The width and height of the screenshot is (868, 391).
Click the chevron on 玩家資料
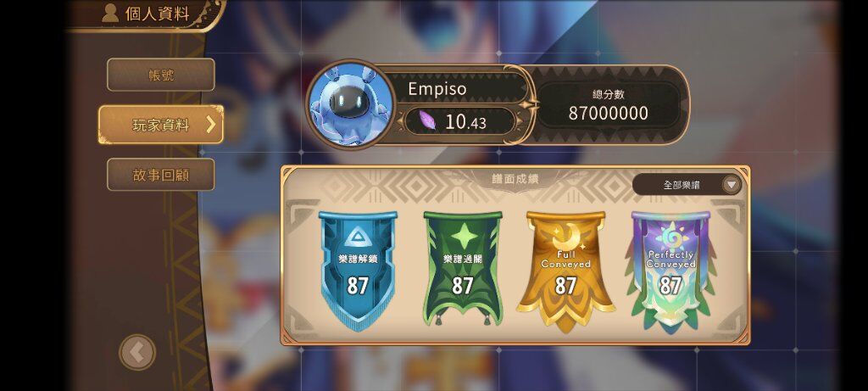pos(210,126)
